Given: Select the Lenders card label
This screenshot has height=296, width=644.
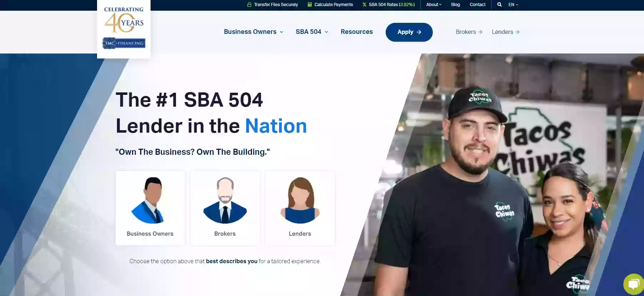Looking at the screenshot, I should coord(300,234).
